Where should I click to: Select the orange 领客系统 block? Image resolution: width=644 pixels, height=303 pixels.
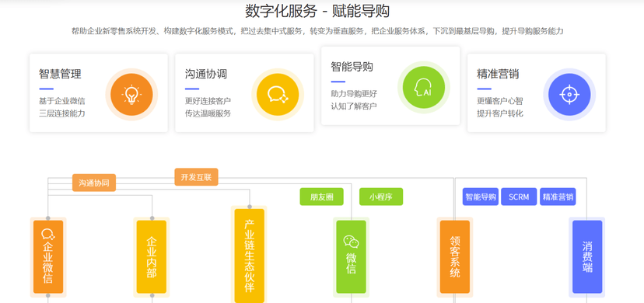click(x=455, y=257)
